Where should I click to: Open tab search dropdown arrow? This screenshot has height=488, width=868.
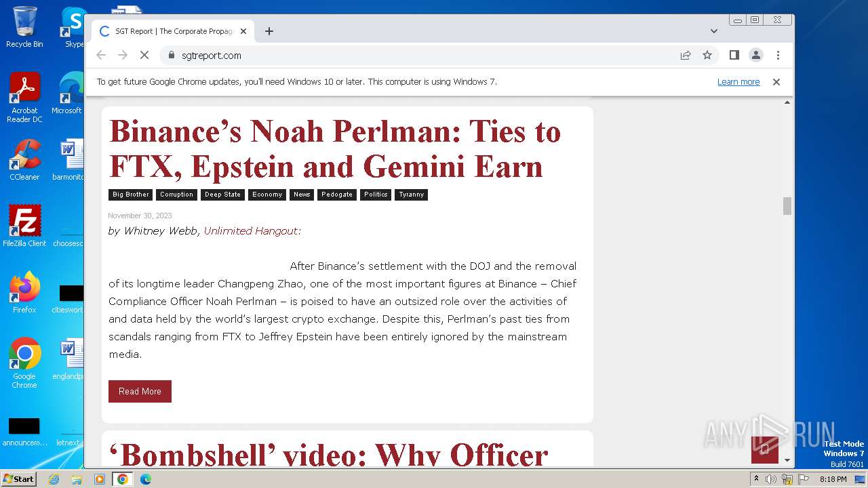click(x=714, y=31)
